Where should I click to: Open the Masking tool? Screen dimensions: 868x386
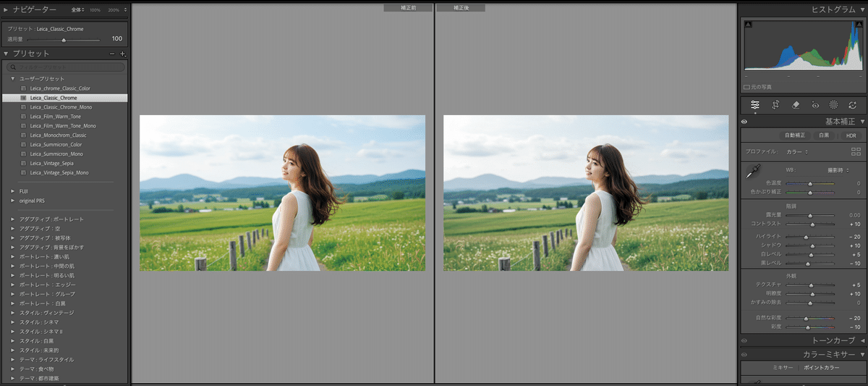point(833,105)
